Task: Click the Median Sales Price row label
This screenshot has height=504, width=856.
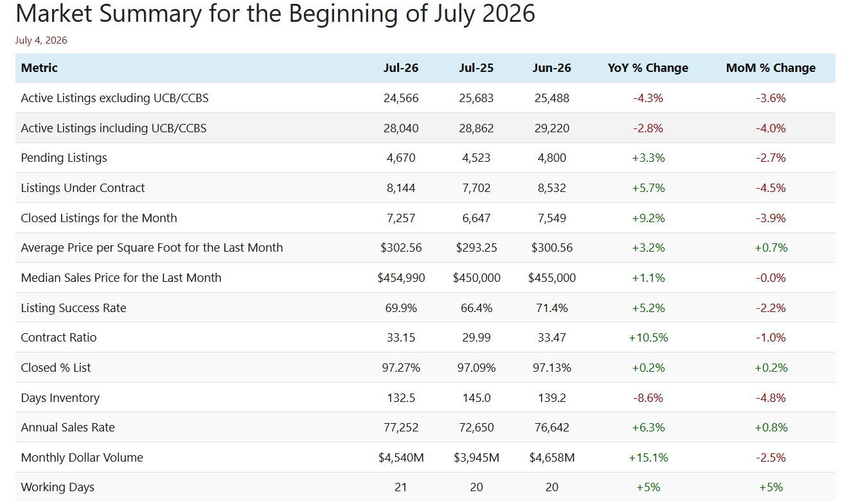Action: point(121,278)
